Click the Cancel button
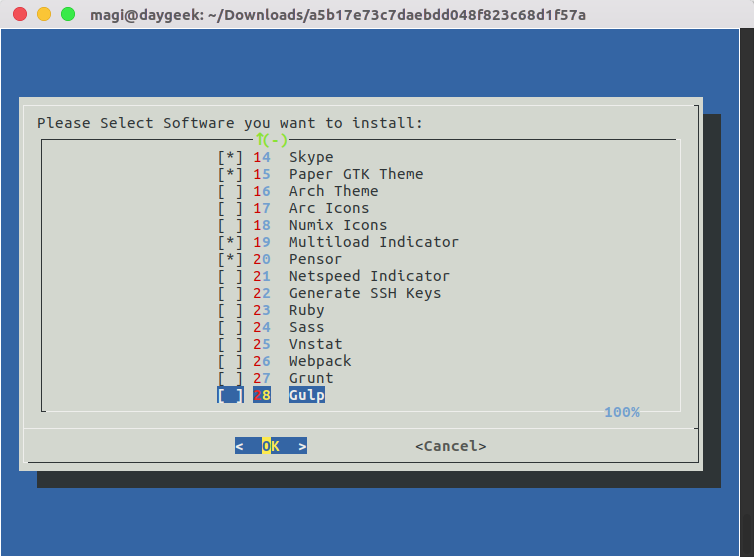The width and height of the screenshot is (754, 557). click(x=451, y=446)
